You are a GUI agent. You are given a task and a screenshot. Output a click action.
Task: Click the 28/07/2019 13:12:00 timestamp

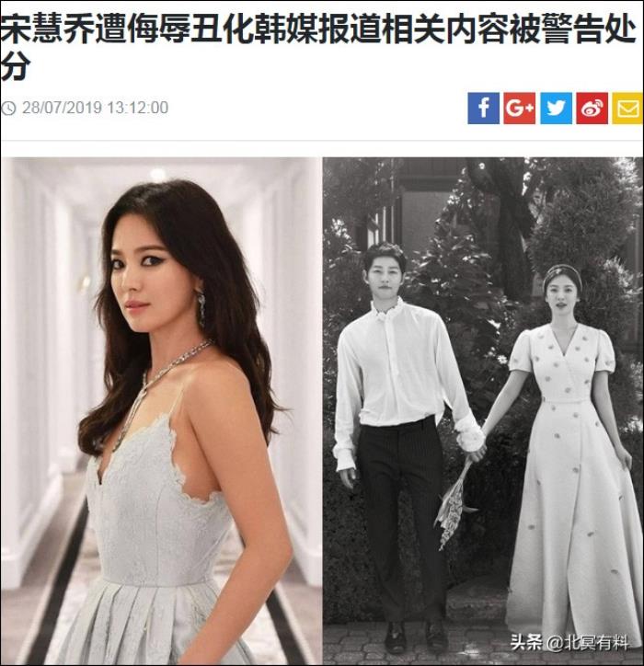click(x=95, y=108)
